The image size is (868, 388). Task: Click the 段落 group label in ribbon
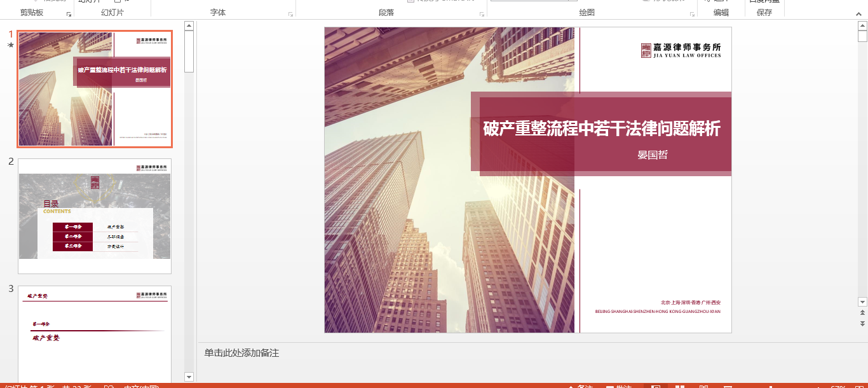[x=386, y=13]
